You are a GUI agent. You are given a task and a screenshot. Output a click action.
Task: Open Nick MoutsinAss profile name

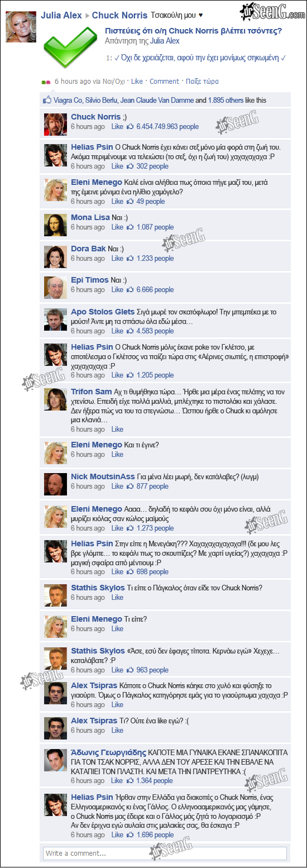coord(103,476)
